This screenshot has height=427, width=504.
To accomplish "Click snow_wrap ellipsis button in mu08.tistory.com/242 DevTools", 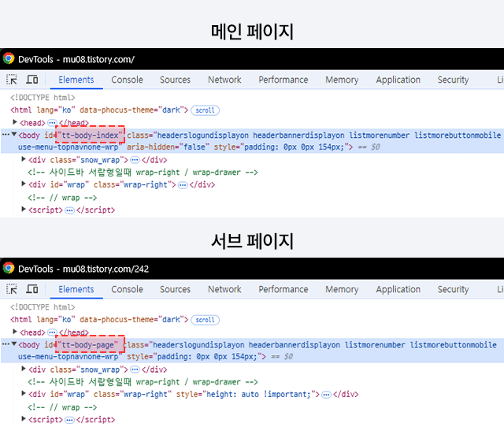I will [135, 369].
